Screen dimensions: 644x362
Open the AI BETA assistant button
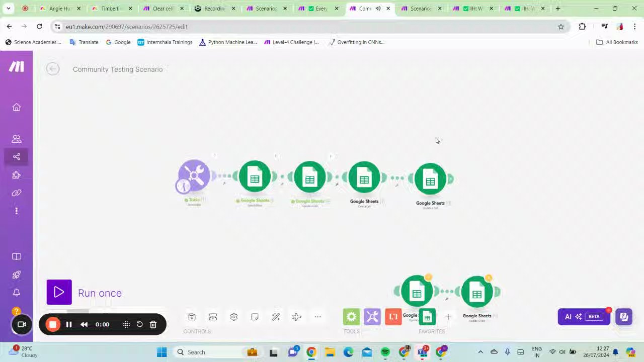coord(584,317)
